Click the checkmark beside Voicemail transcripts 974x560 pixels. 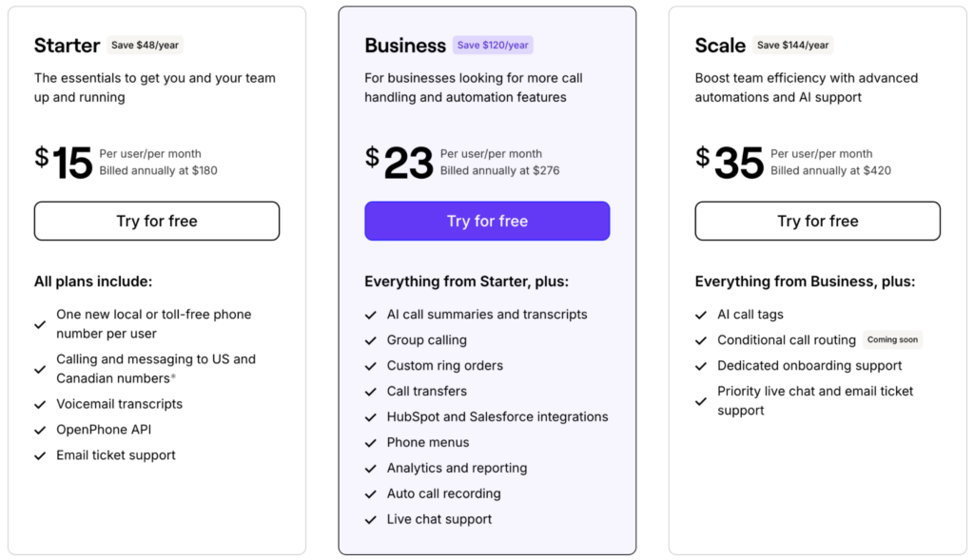coord(40,405)
